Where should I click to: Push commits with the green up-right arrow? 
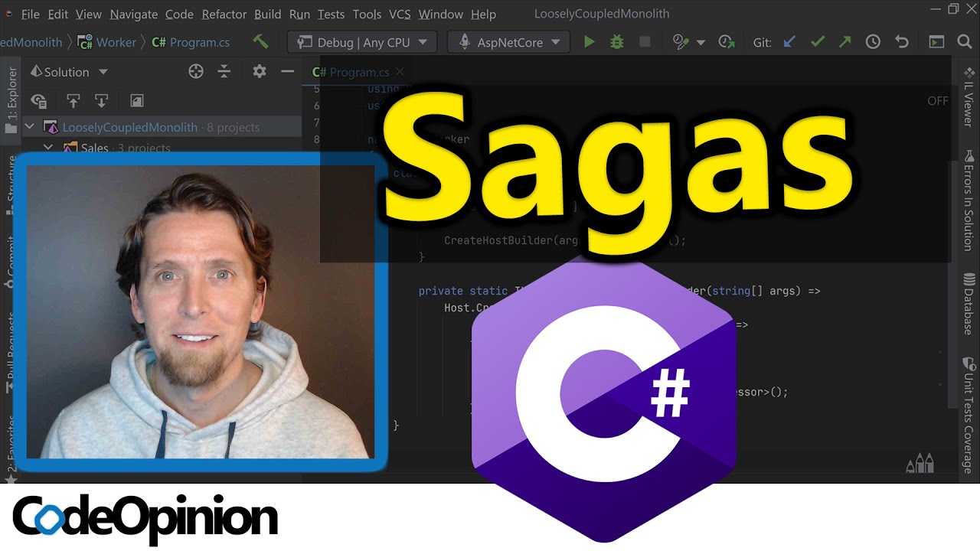click(x=844, y=42)
